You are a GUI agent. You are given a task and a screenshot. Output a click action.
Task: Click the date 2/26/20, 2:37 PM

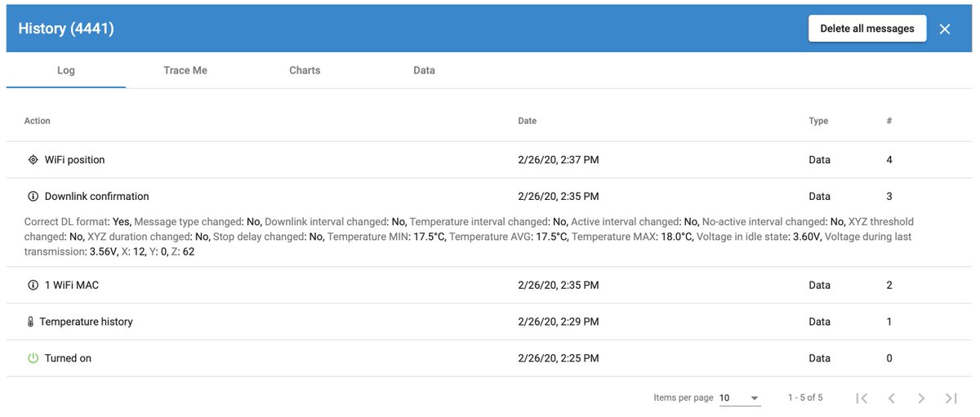click(559, 160)
